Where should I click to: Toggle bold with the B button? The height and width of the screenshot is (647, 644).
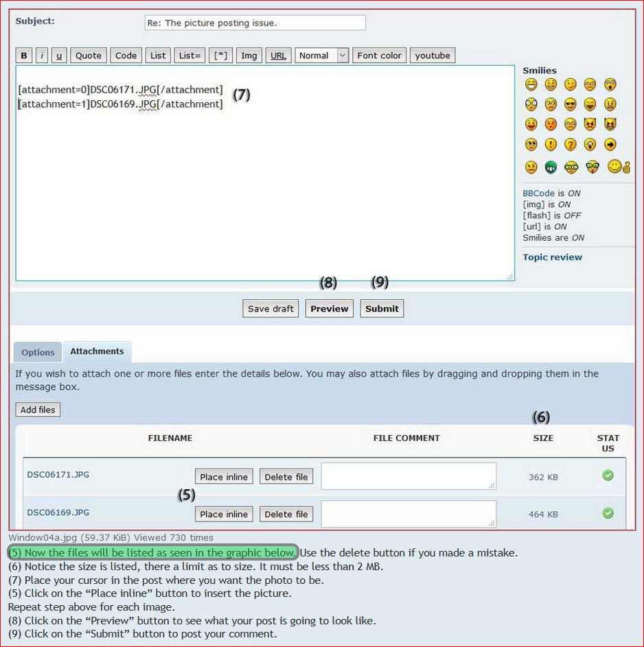(x=24, y=56)
